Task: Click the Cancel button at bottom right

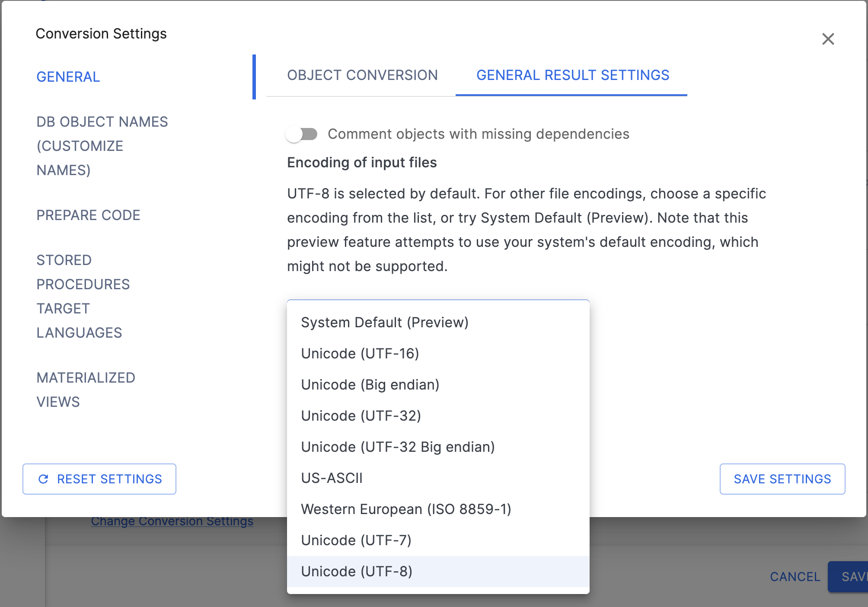Action: [795, 577]
